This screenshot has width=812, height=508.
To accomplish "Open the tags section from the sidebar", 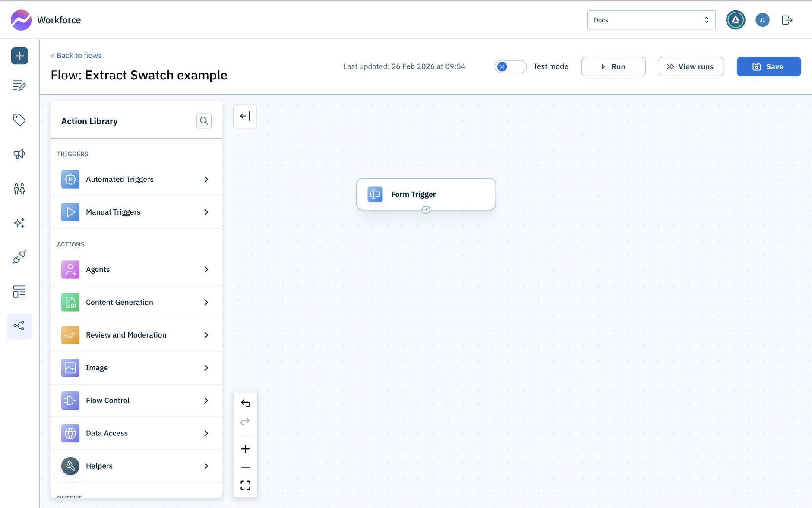I will click(x=19, y=120).
